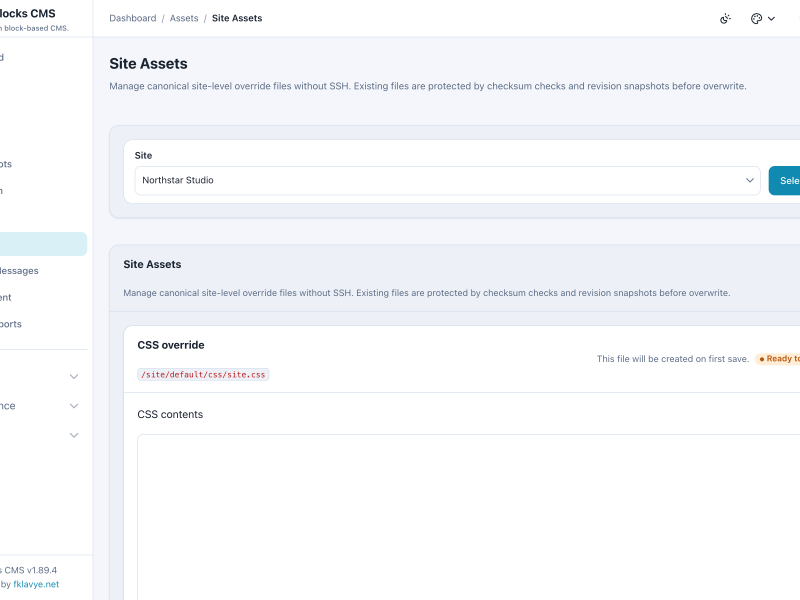Go to Dashboard breadcrumb

(x=133, y=18)
